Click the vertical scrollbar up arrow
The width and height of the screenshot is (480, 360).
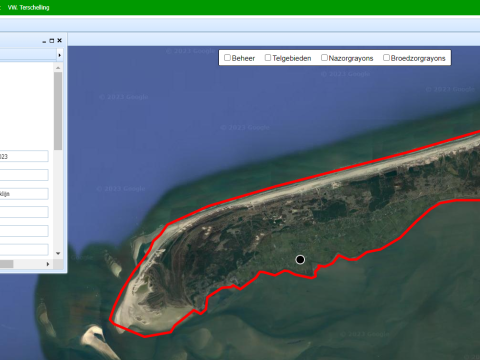[x=58, y=68]
